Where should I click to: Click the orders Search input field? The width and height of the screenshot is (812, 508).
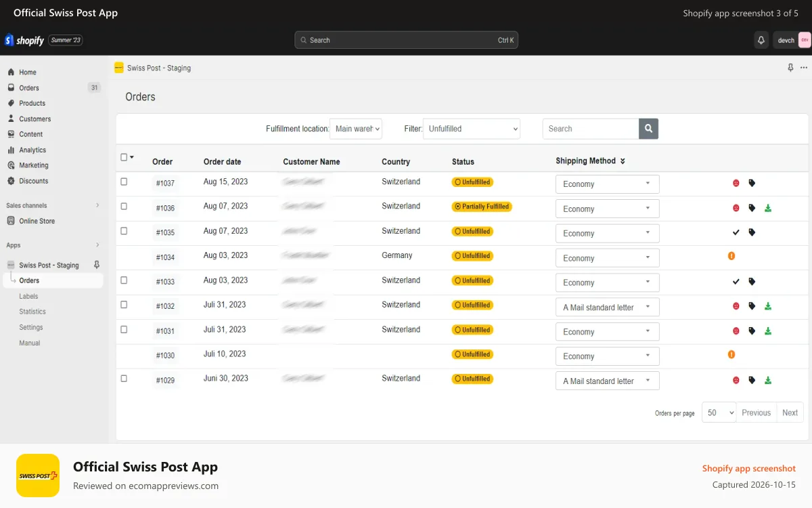(591, 129)
